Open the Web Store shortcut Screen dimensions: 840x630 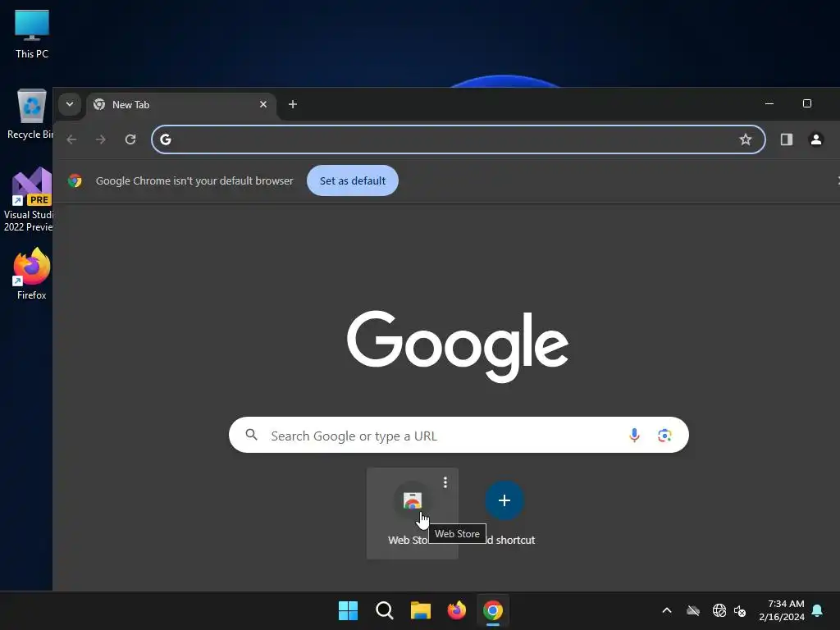click(412, 514)
